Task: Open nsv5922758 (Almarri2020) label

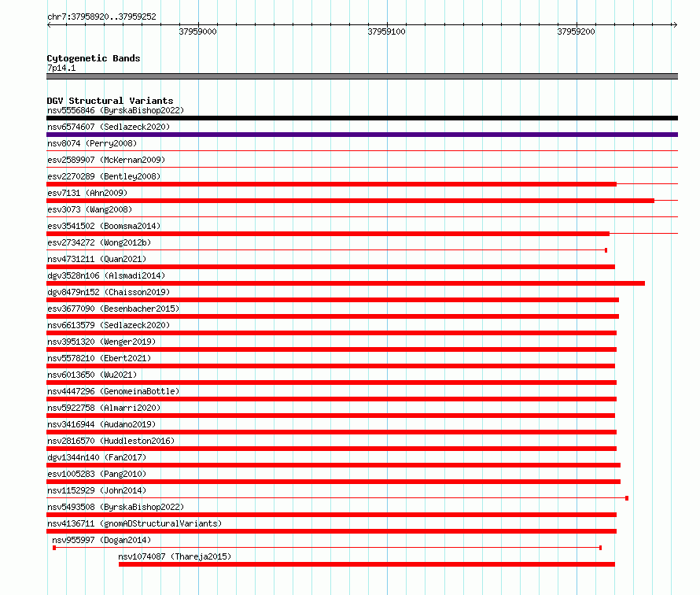Action: (x=104, y=408)
